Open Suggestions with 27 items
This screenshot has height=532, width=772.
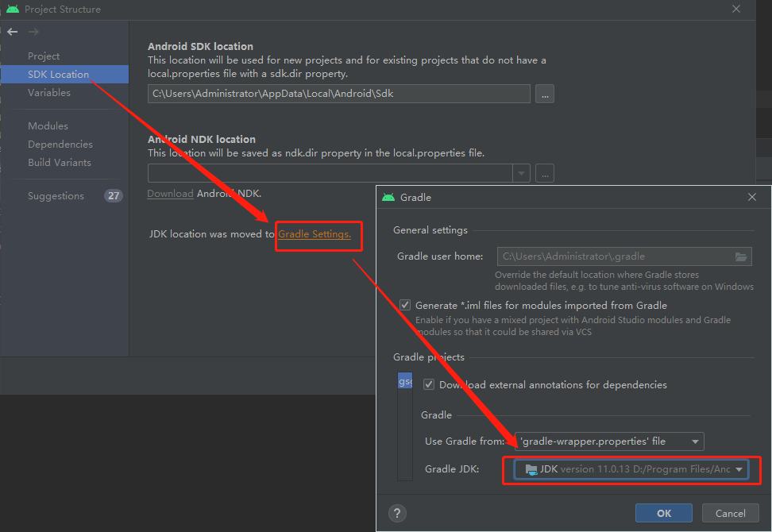tap(56, 196)
